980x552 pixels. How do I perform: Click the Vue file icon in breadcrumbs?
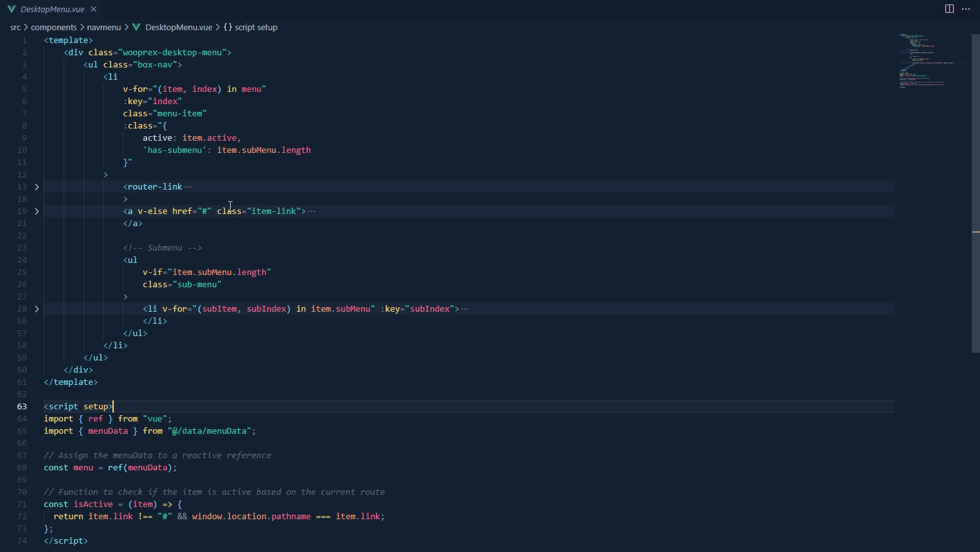coord(136,28)
